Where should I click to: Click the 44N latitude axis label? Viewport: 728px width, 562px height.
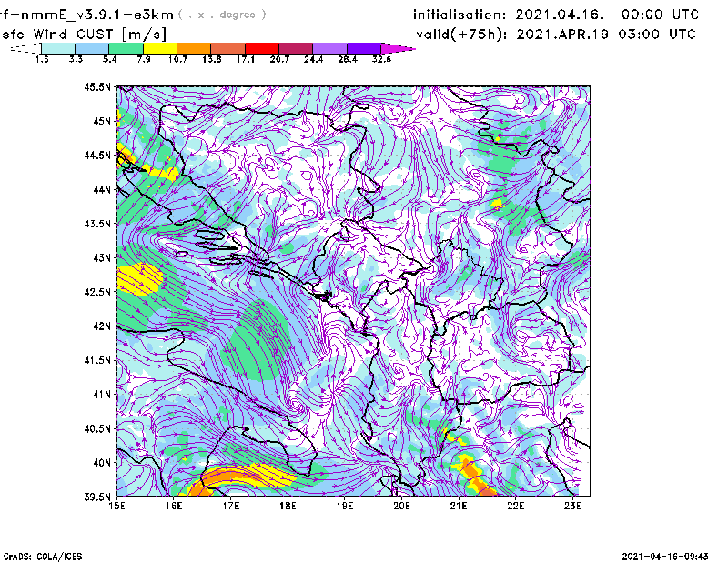coord(102,189)
